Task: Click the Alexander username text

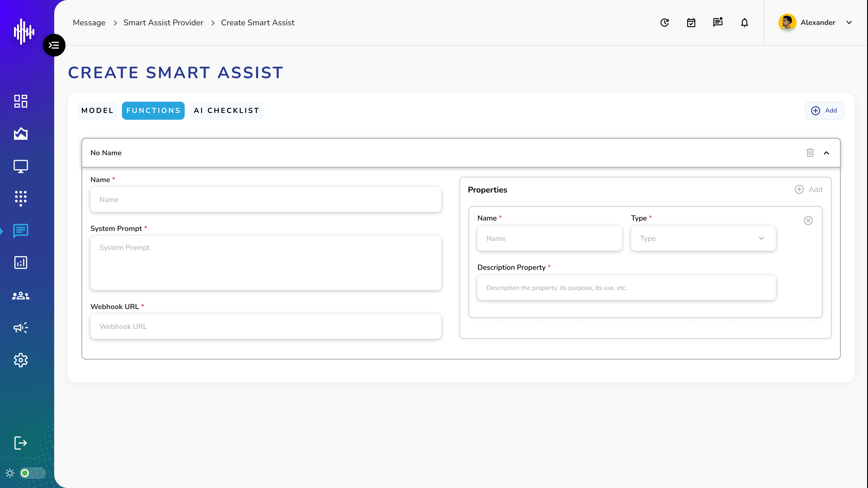Action: [x=818, y=23]
